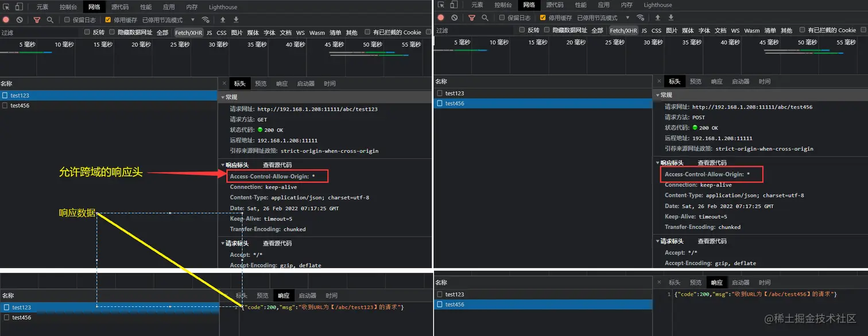Click import HAR up-arrow in upper-right DevTools
868x336 pixels.
[658, 18]
